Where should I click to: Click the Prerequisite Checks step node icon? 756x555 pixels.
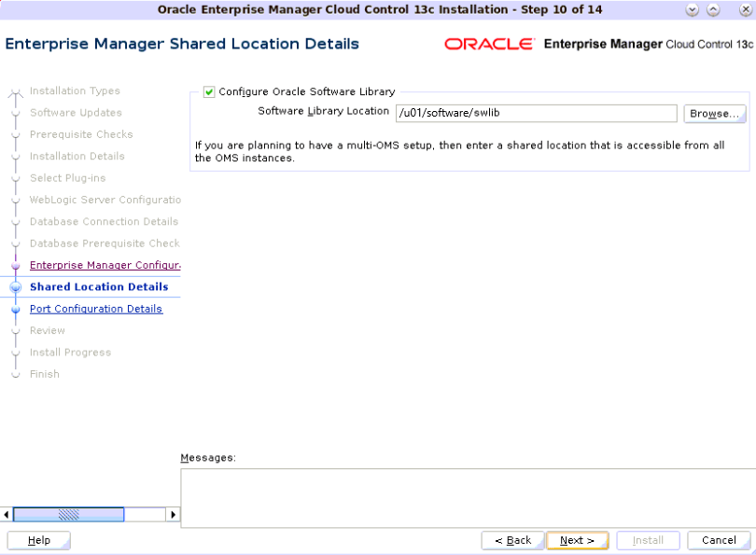coord(16,134)
